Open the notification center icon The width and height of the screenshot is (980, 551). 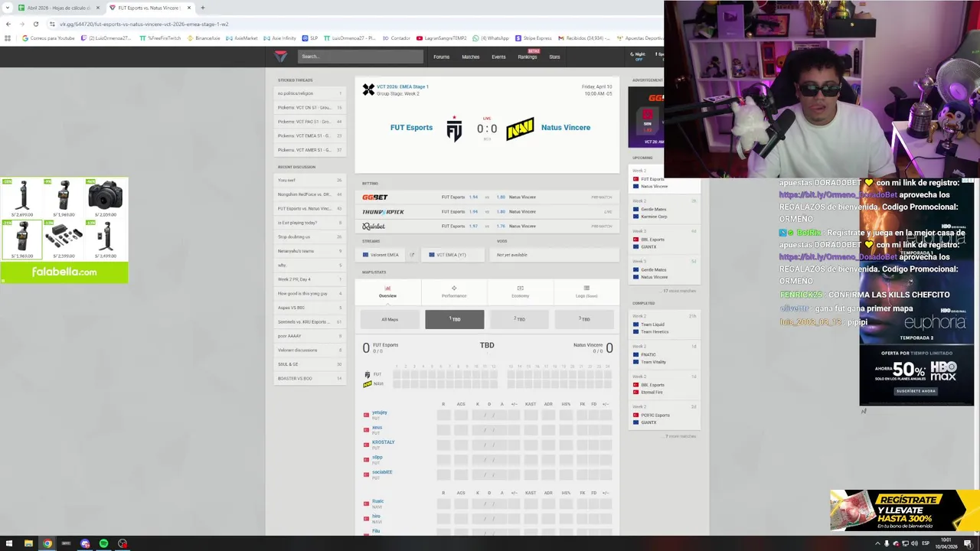968,543
